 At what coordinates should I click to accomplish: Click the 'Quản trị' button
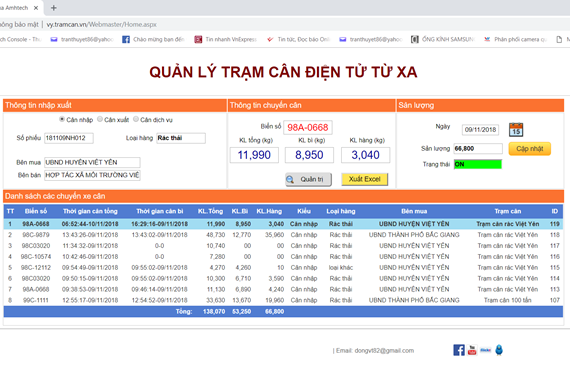coord(308,179)
